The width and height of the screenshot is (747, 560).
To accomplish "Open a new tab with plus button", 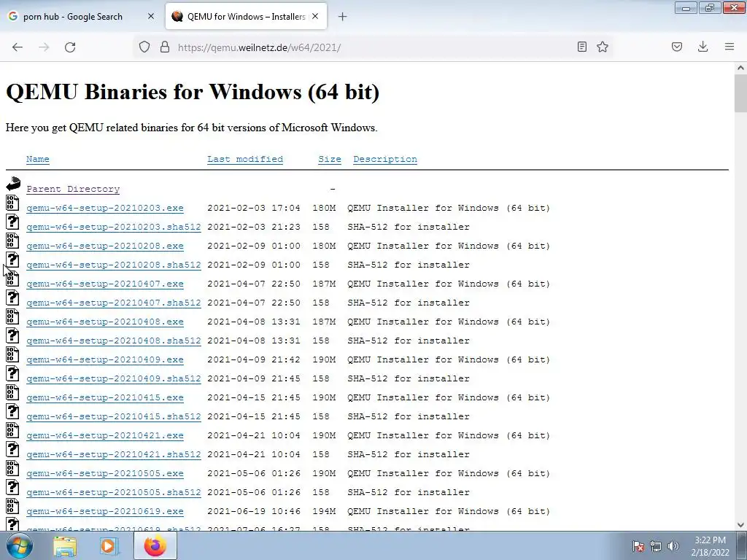I will [x=342, y=17].
